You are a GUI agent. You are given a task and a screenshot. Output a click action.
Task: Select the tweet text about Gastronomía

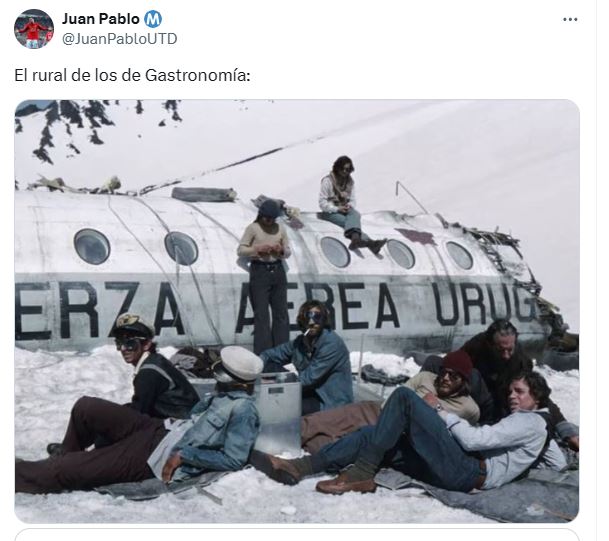click(132, 75)
